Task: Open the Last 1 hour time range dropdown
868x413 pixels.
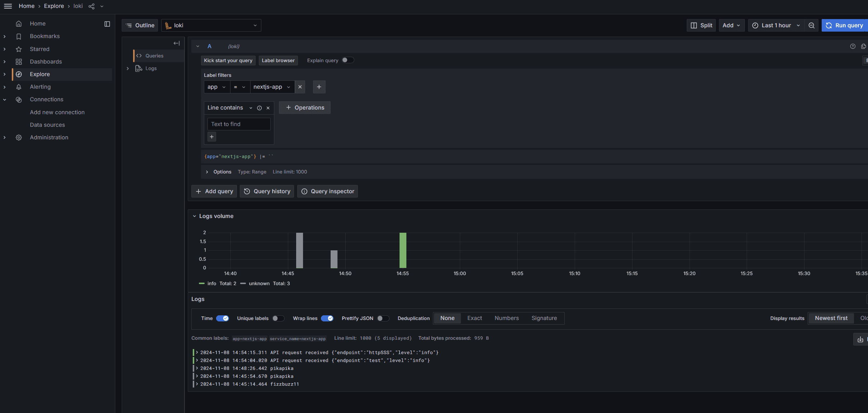Action: pos(775,25)
